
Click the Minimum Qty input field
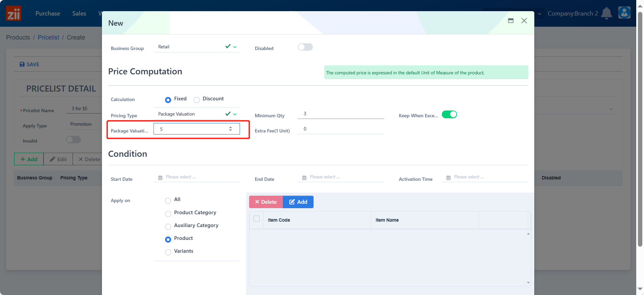pyautogui.click(x=341, y=114)
